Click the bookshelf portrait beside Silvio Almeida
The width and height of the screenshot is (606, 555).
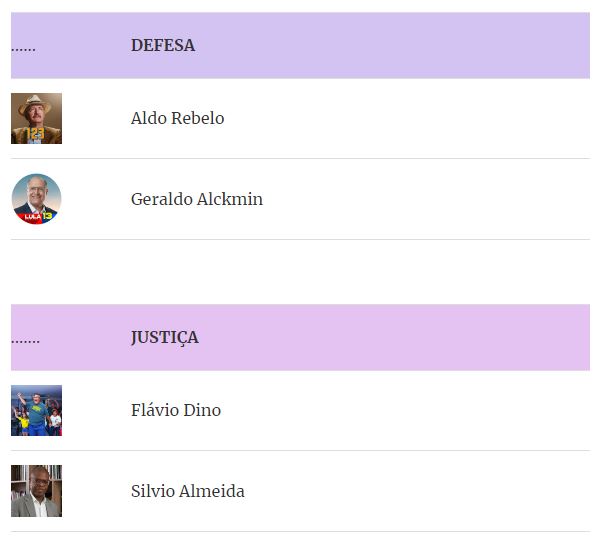click(36, 491)
